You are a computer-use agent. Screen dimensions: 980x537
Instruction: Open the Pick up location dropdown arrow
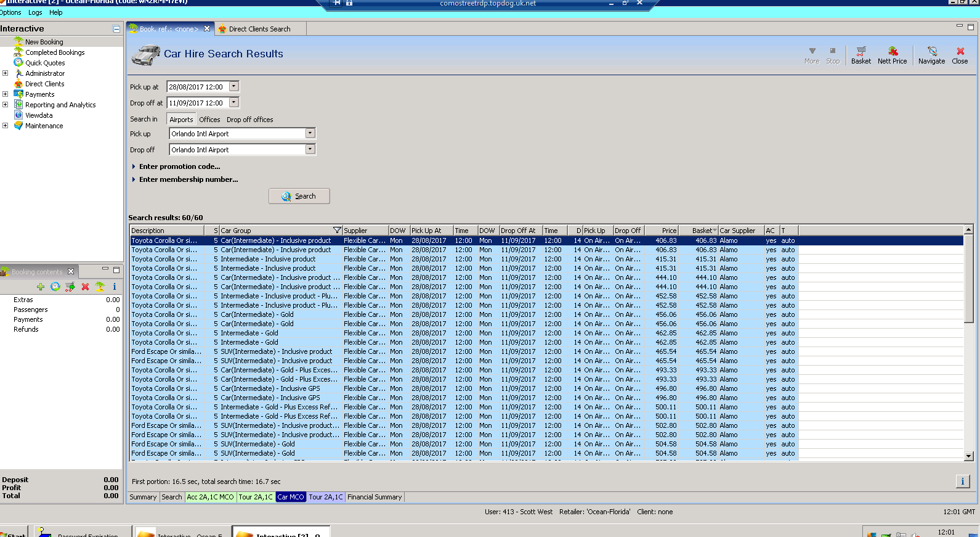pyautogui.click(x=310, y=133)
